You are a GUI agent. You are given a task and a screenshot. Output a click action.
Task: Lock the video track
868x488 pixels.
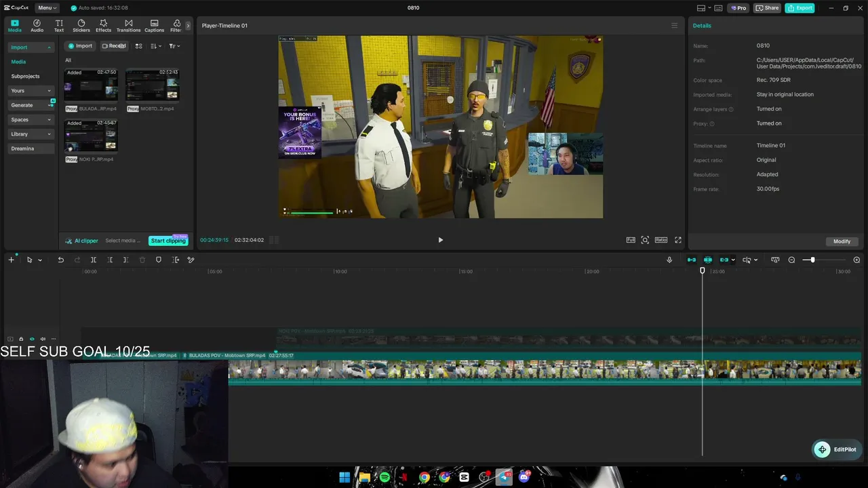click(21, 339)
